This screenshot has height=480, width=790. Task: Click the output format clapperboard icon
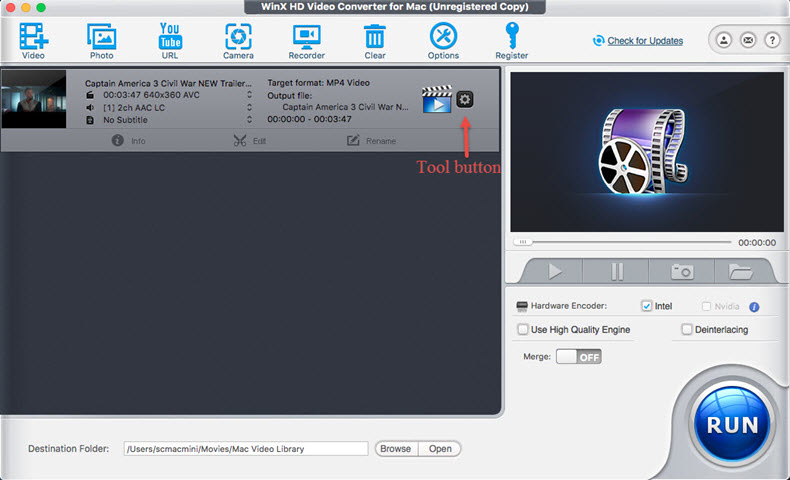[x=436, y=99]
